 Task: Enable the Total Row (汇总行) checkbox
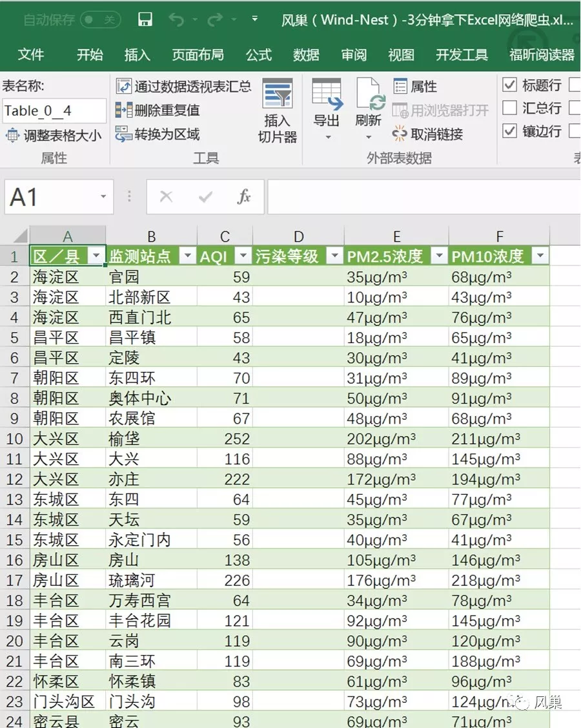click(x=509, y=108)
